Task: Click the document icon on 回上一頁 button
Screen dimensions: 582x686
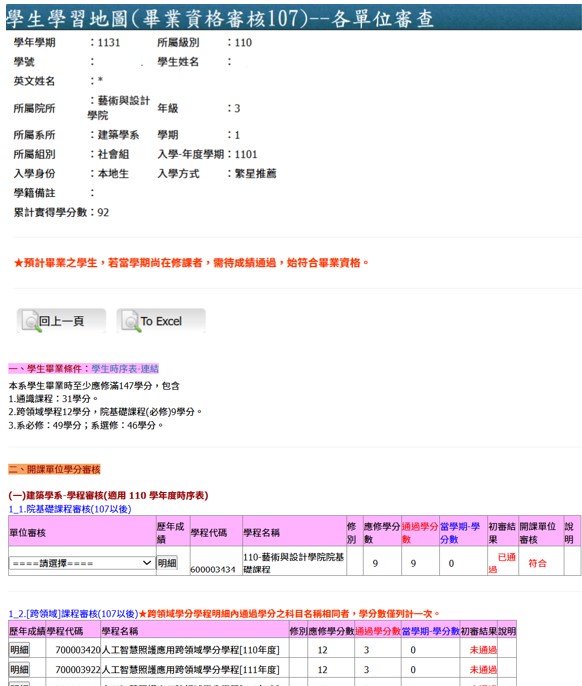Action: [32, 322]
